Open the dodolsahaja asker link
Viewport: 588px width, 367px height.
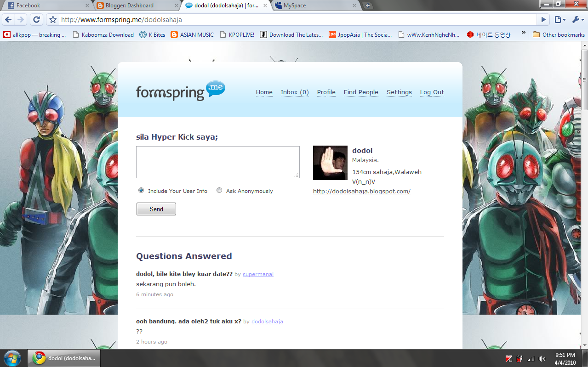pyautogui.click(x=267, y=322)
